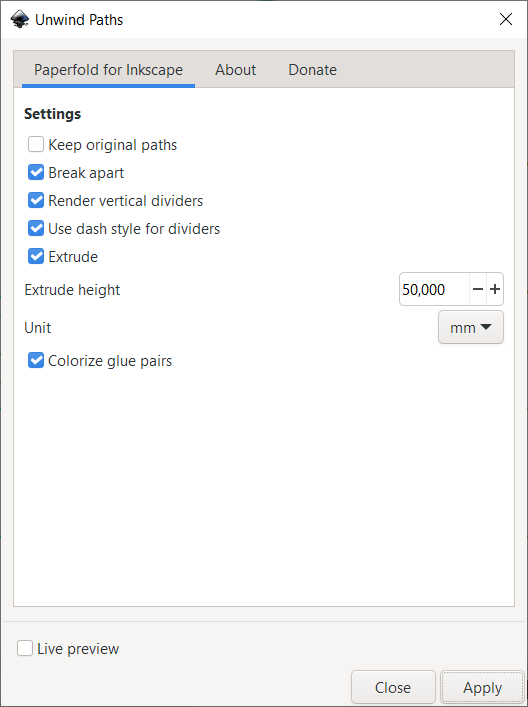Image resolution: width=528 pixels, height=707 pixels.
Task: Select the Paperfold for Inkscape tab
Action: (108, 70)
